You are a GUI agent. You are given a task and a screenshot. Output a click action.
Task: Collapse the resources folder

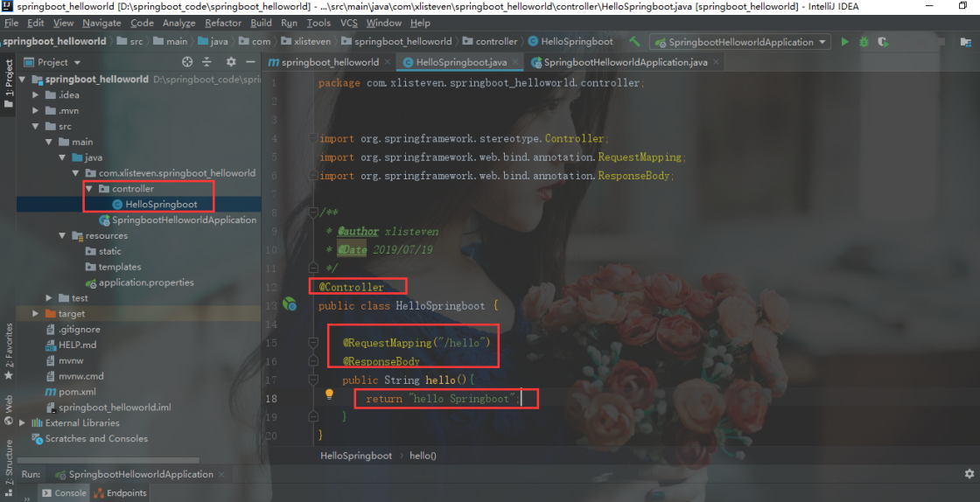62,235
